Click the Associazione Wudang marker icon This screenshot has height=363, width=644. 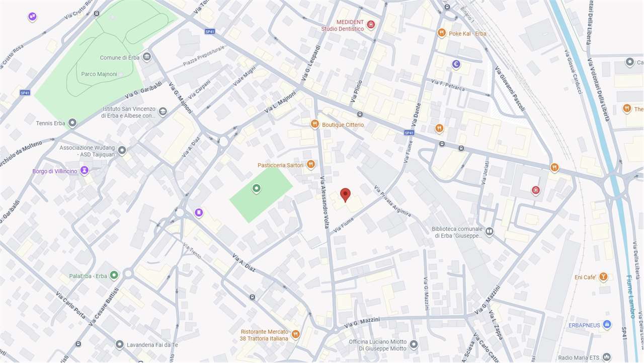[122, 150]
